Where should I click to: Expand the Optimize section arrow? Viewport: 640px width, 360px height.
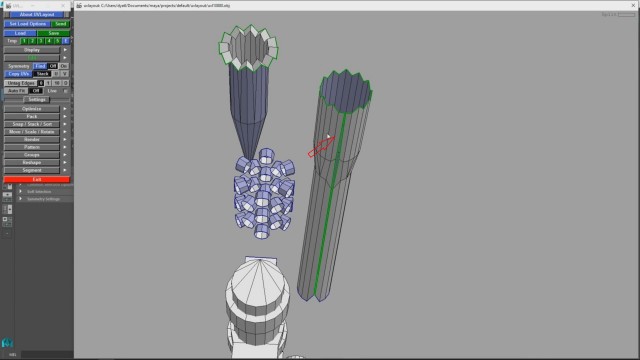click(x=65, y=109)
